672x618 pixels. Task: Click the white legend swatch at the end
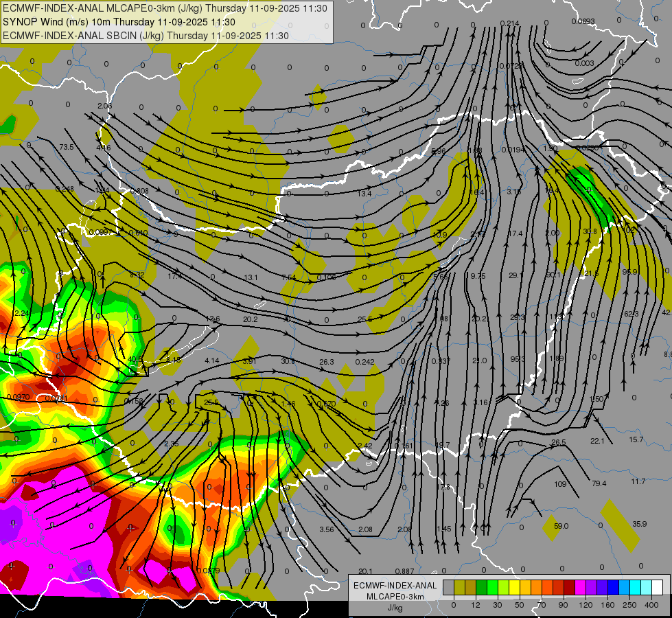tap(657, 587)
